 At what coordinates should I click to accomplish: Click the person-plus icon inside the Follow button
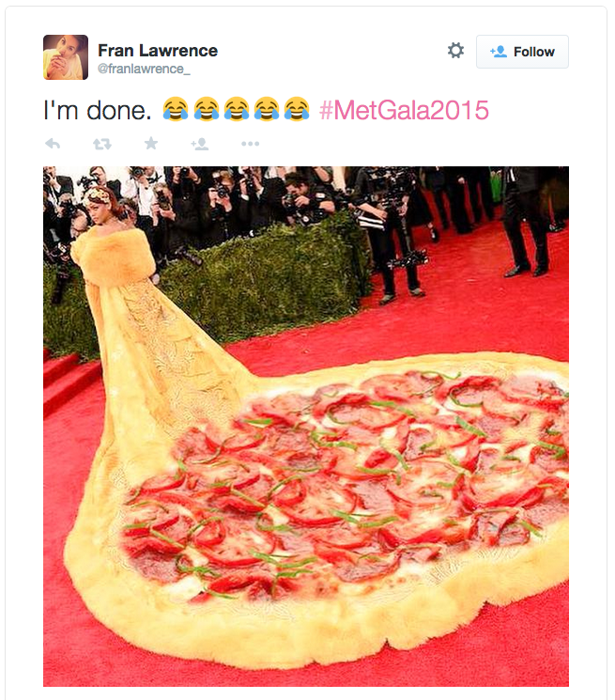(x=499, y=52)
